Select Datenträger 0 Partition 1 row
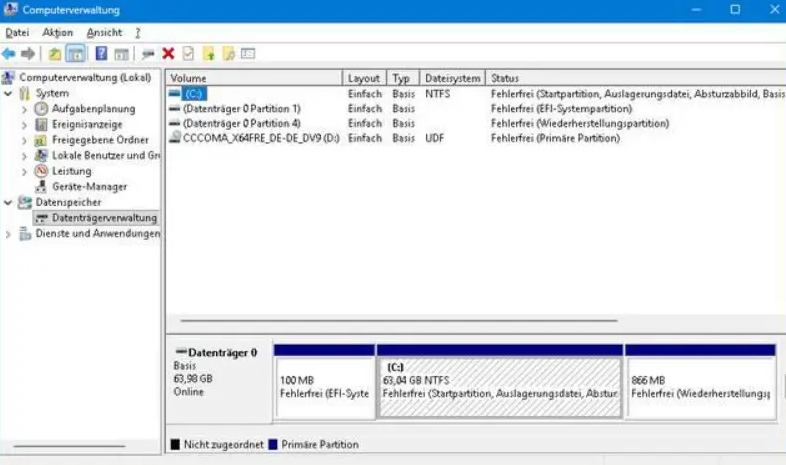This screenshot has height=465, width=786. click(476, 108)
